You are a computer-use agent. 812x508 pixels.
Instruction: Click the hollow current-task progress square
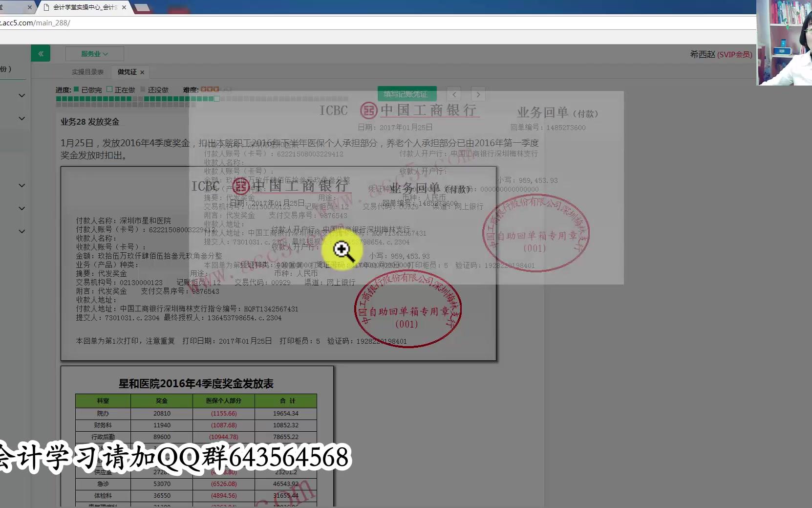point(216,99)
